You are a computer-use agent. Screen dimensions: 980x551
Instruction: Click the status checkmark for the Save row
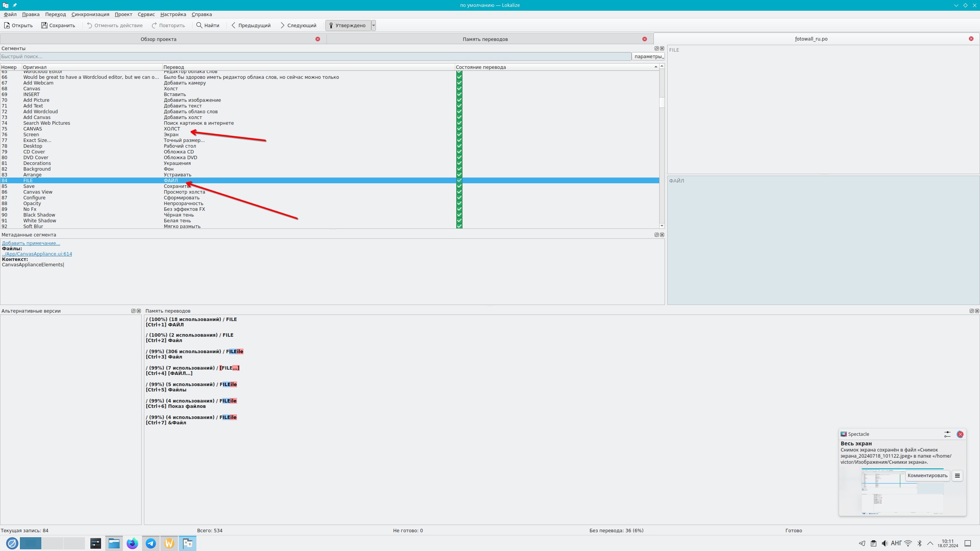[x=459, y=186]
